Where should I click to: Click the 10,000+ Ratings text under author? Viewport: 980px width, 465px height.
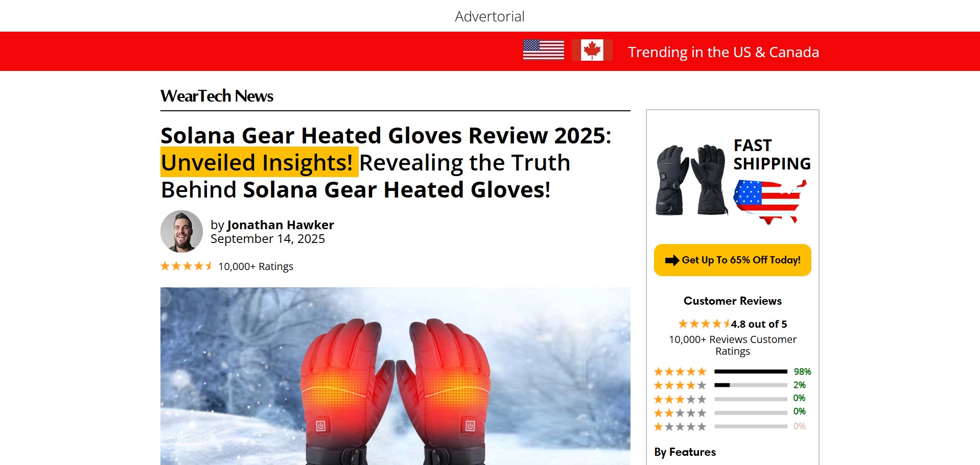pos(256,266)
